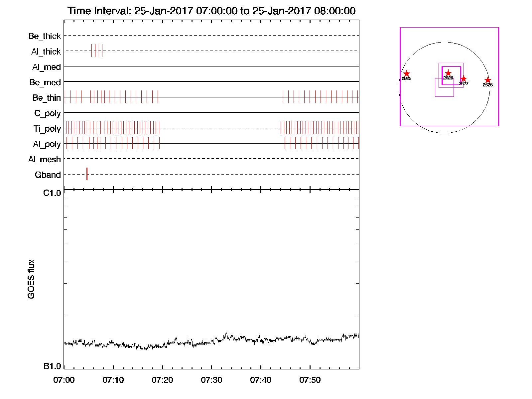Click the Gband filter label
The image size is (532, 399).
tap(48, 175)
